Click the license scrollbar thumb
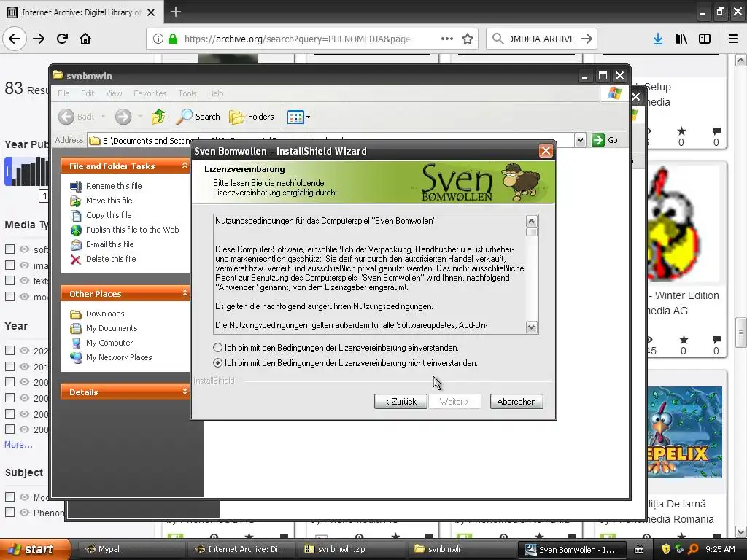This screenshot has width=747, height=560. (532, 232)
